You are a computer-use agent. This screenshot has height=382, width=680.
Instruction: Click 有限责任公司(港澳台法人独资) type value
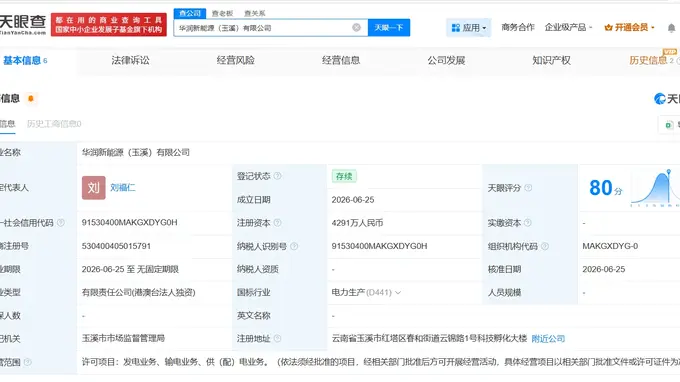pyautogui.click(x=138, y=293)
